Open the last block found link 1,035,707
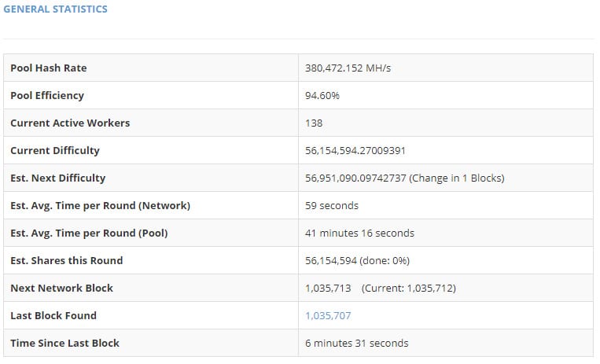Screen dimensions: 600x364 328,315
